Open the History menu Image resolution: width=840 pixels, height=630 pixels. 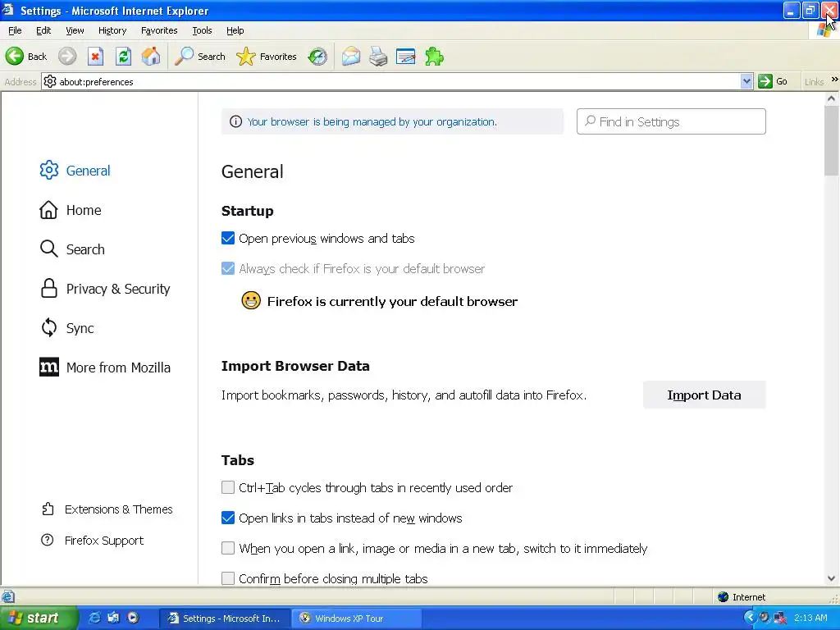click(112, 30)
